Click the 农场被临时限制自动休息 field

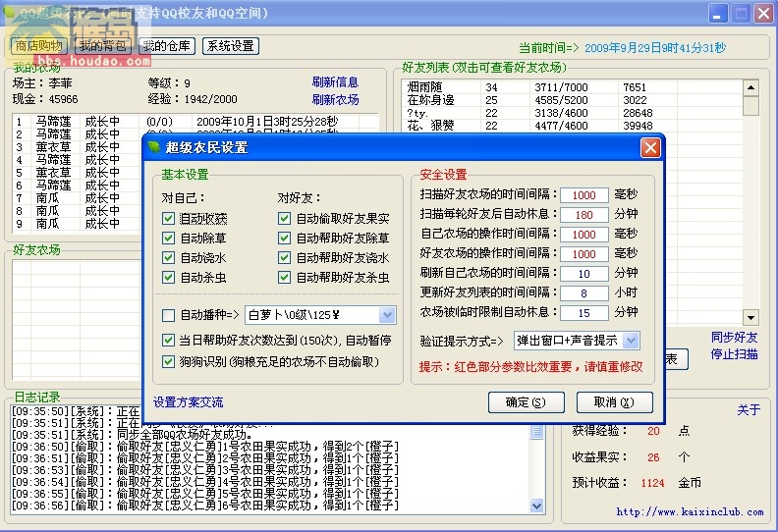click(x=584, y=313)
